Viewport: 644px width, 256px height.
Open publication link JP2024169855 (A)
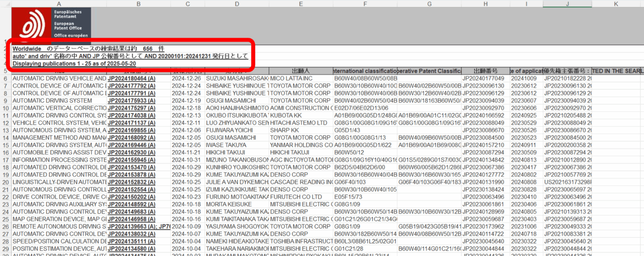pos(132,130)
